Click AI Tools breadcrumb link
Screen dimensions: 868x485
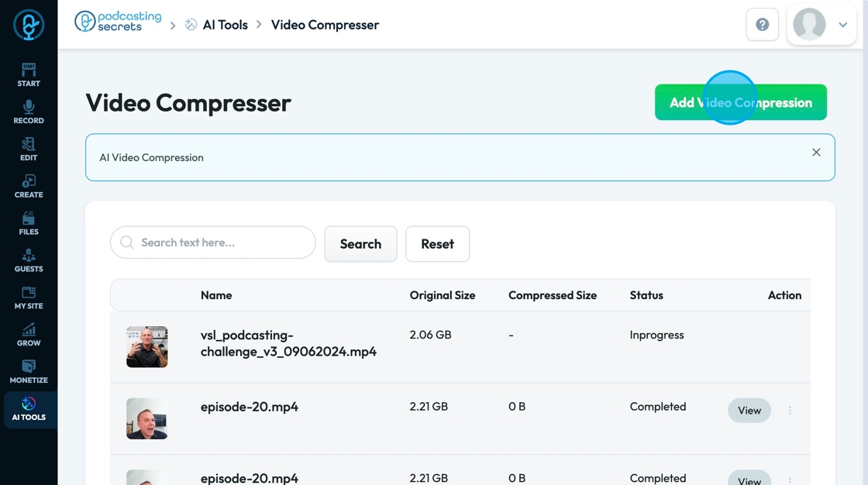225,25
